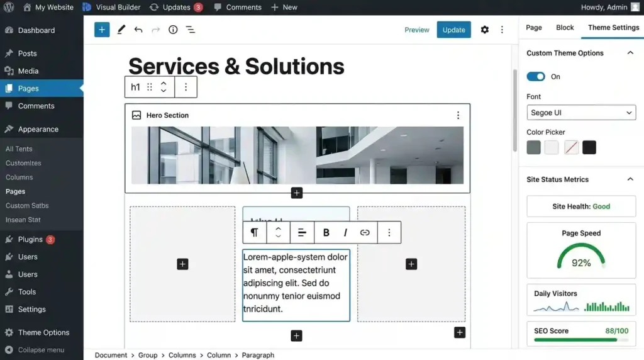Screen dimensions: 644x360
Task: Open Dashboard in the sidebar
Action: 42,30
